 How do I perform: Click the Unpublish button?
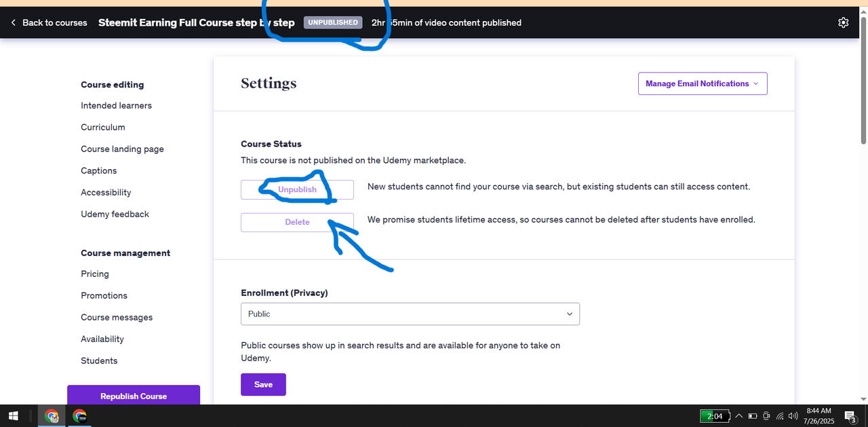pos(297,189)
